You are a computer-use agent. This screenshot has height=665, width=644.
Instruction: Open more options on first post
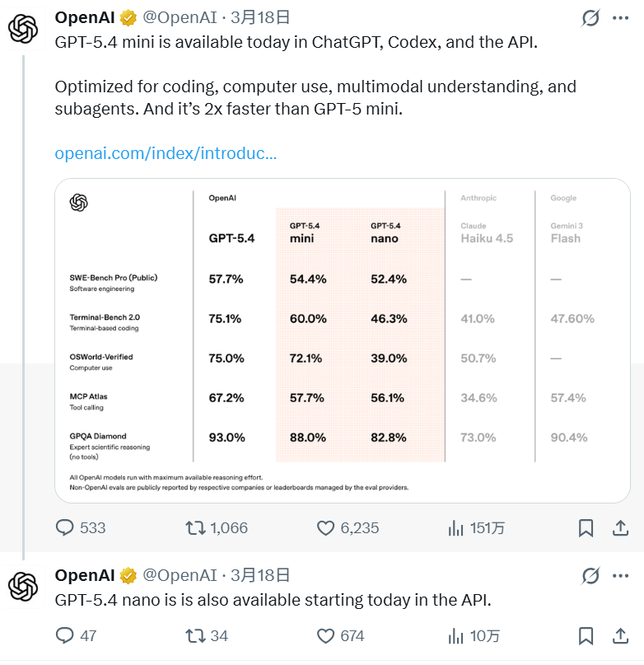(620, 18)
